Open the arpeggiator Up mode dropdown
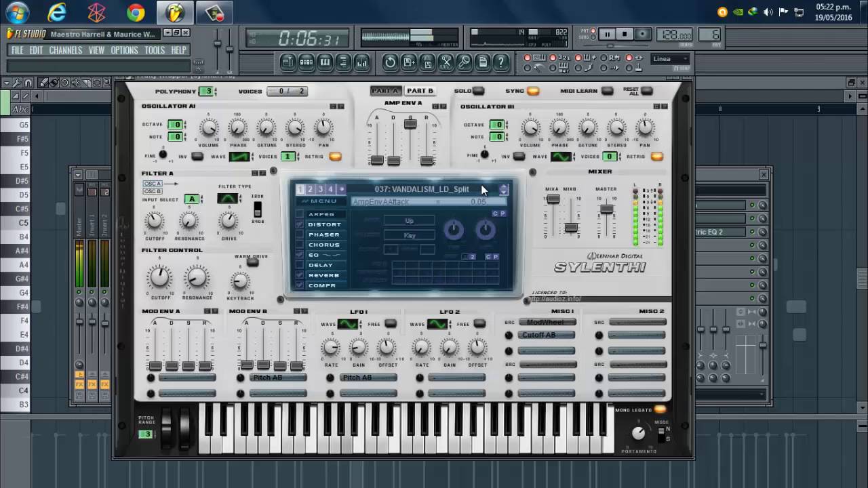 [409, 221]
